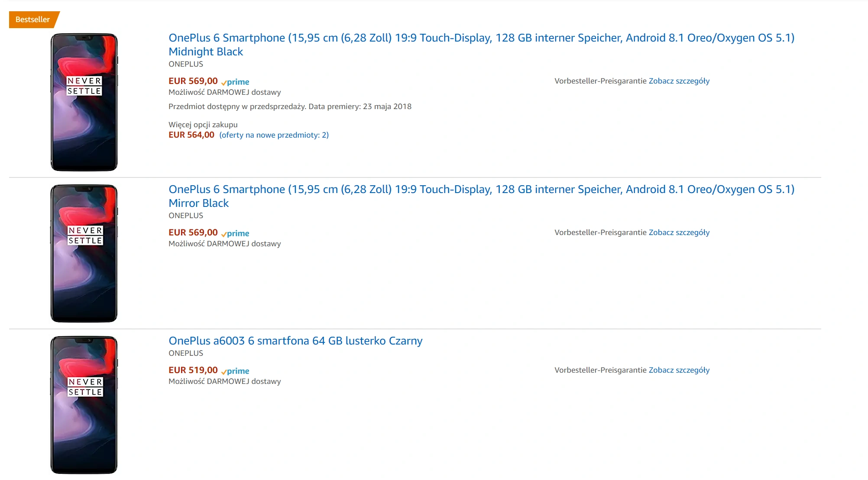868x480 pixels.
Task: Open OnePlus a6003 64 GB product image
Action: pyautogui.click(x=84, y=405)
